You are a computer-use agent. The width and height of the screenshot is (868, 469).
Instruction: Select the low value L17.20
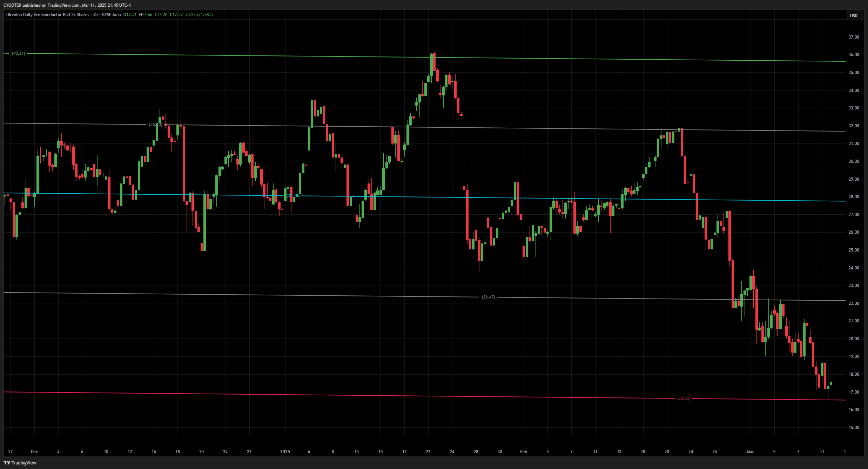click(161, 15)
